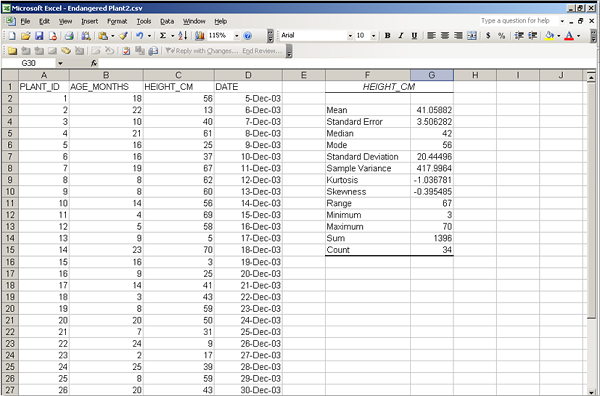600x396 pixels.
Task: Open the File menu
Action: 25,21
